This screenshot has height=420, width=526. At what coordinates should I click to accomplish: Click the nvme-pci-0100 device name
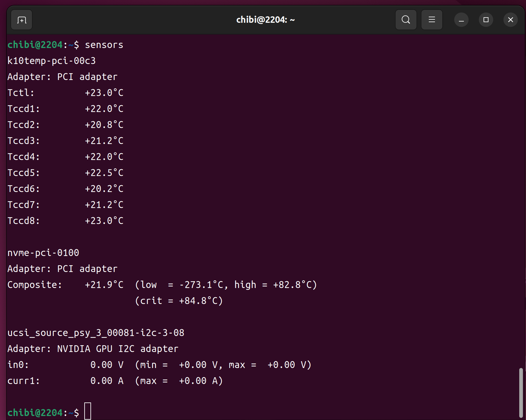[x=43, y=253]
